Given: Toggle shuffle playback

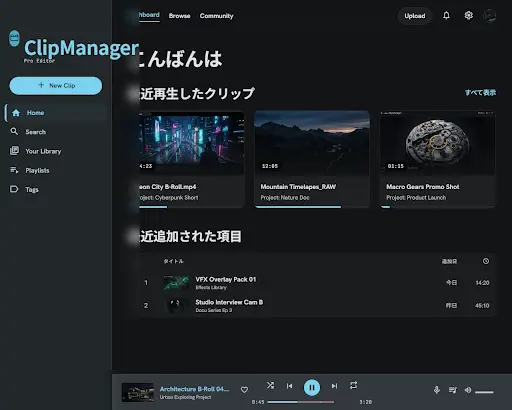Looking at the screenshot, I should pyautogui.click(x=270, y=385).
